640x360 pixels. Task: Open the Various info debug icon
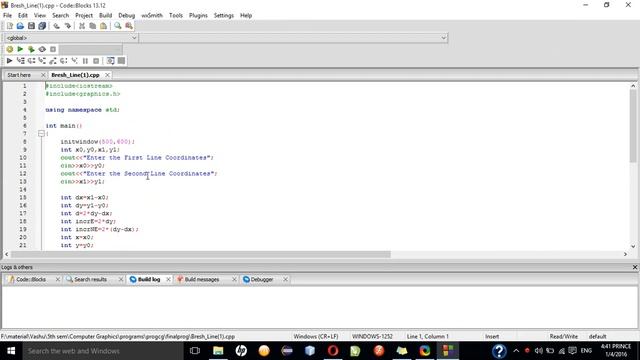(121, 61)
